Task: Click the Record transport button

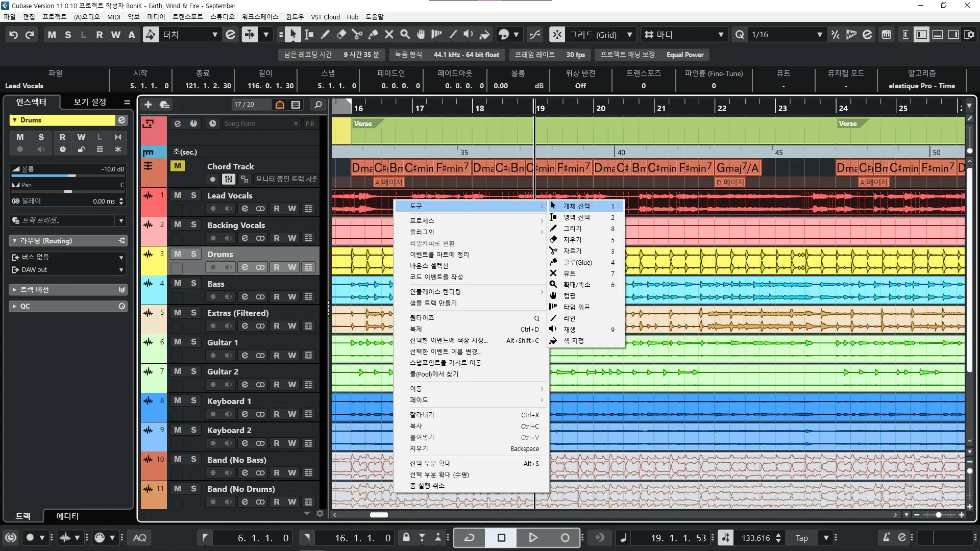Action: pyautogui.click(x=565, y=538)
